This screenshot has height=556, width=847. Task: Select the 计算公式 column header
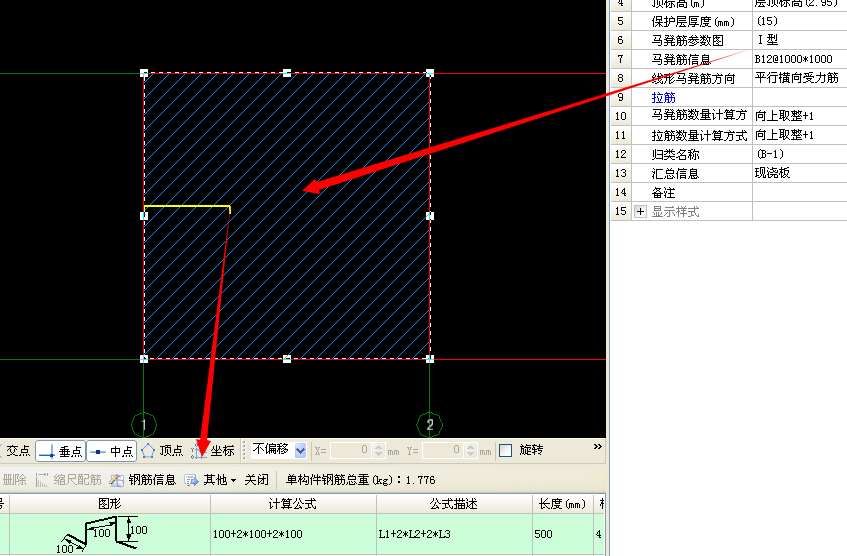pyautogui.click(x=293, y=504)
